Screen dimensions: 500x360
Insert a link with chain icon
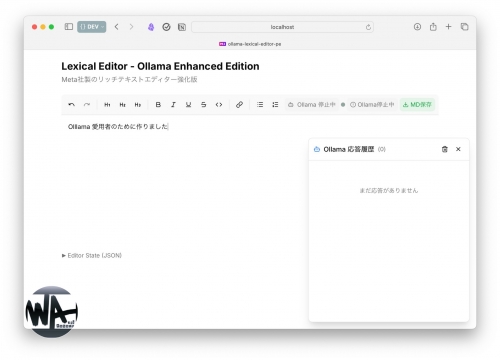click(x=239, y=105)
